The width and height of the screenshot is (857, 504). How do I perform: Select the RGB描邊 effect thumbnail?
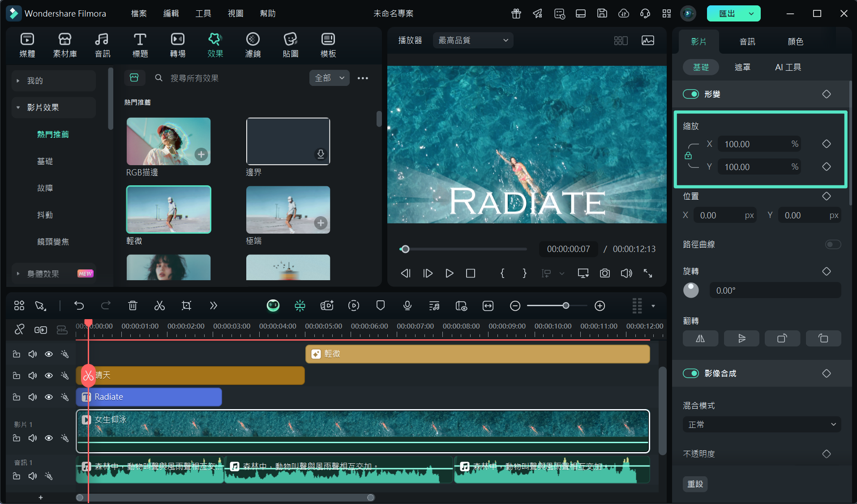pos(168,141)
